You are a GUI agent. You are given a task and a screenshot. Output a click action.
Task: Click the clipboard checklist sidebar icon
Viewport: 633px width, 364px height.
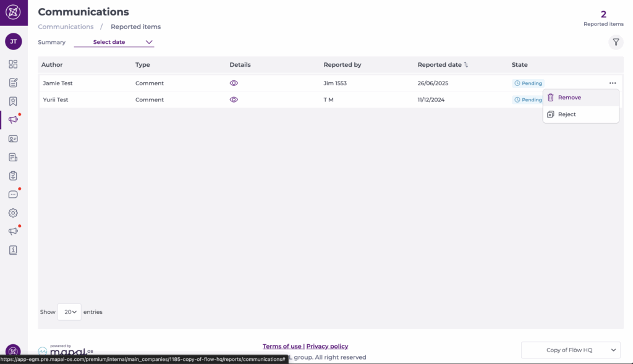point(13,176)
